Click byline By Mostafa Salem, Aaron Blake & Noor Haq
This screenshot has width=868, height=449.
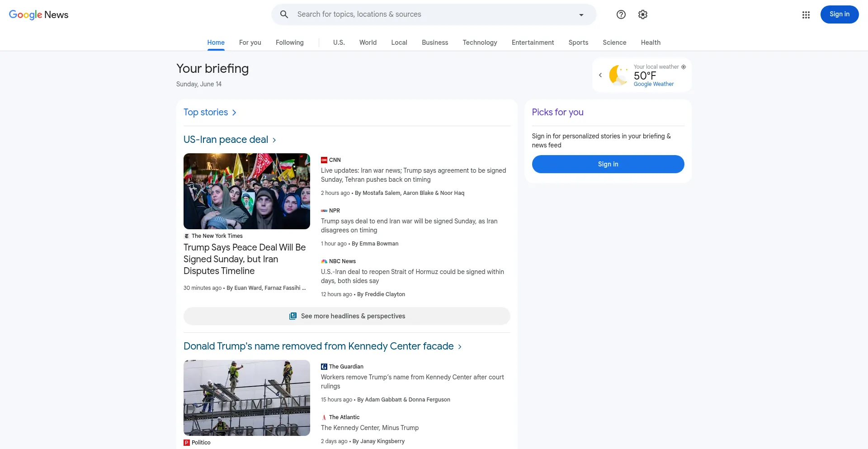[410, 193]
